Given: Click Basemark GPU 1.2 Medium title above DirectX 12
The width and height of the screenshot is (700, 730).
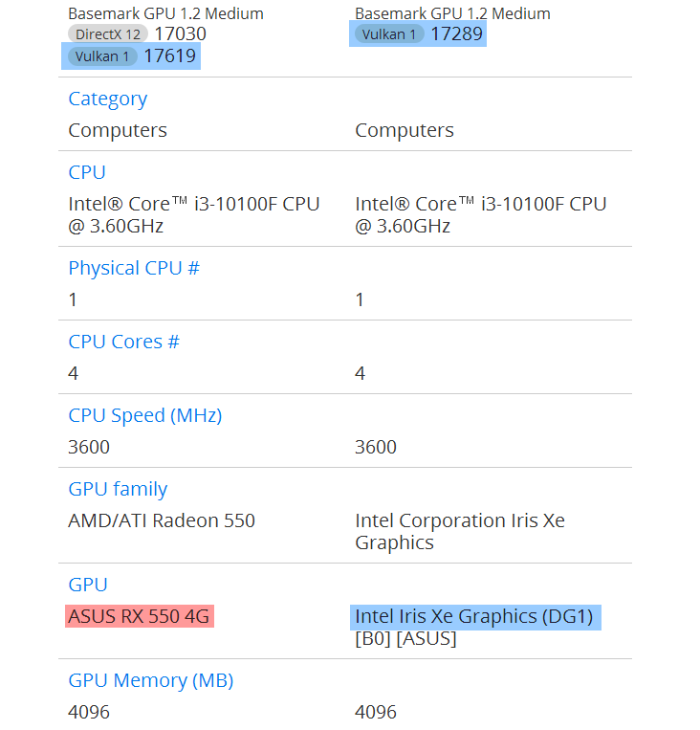Looking at the screenshot, I should (x=165, y=13).
